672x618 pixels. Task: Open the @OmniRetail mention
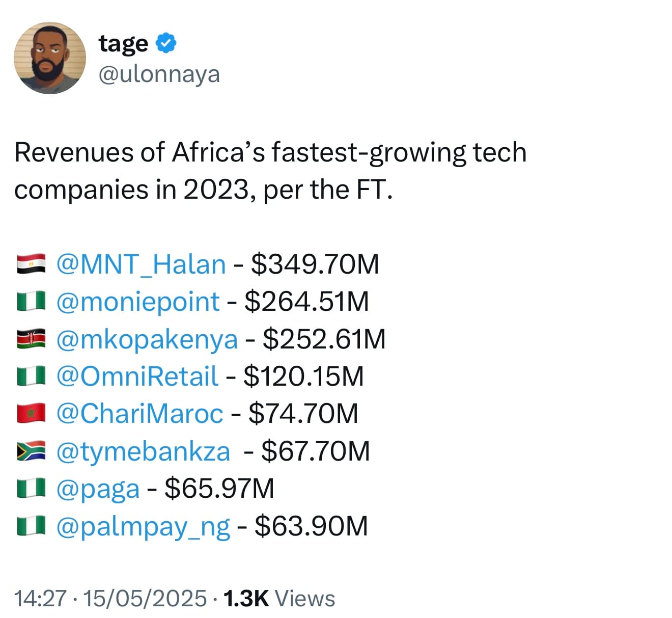point(137,377)
